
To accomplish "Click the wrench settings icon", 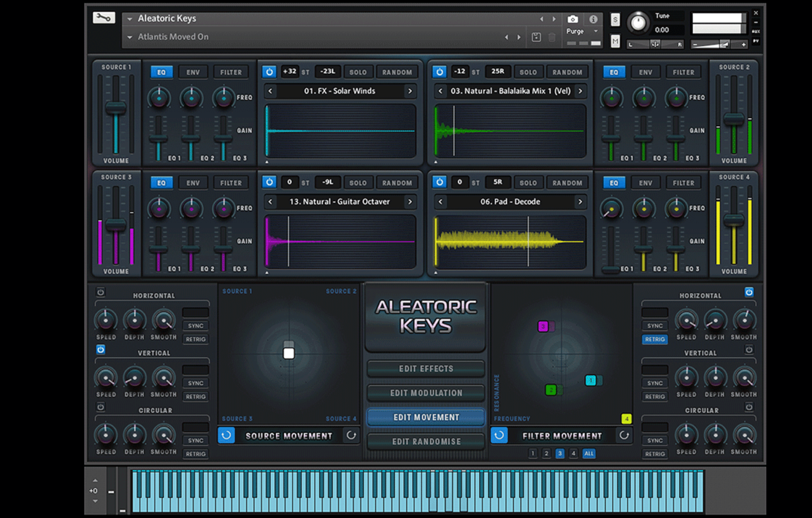I will [104, 18].
